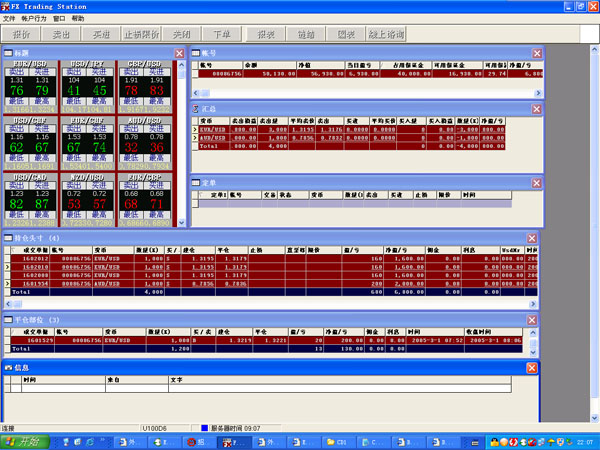600x450 pixels.
Task: Expand the first open position row 1602012
Action: [8, 257]
